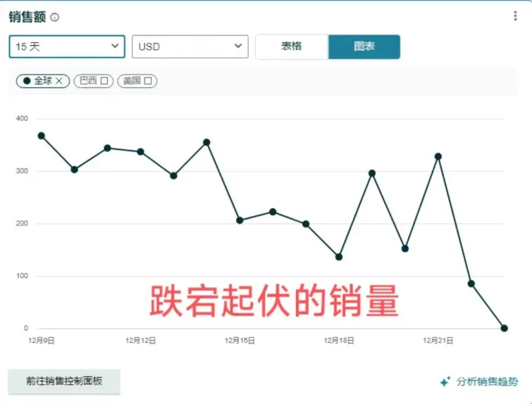532x404 pixels.
Task: Select the 12月22日 data point below 100
Action: [x=471, y=284]
